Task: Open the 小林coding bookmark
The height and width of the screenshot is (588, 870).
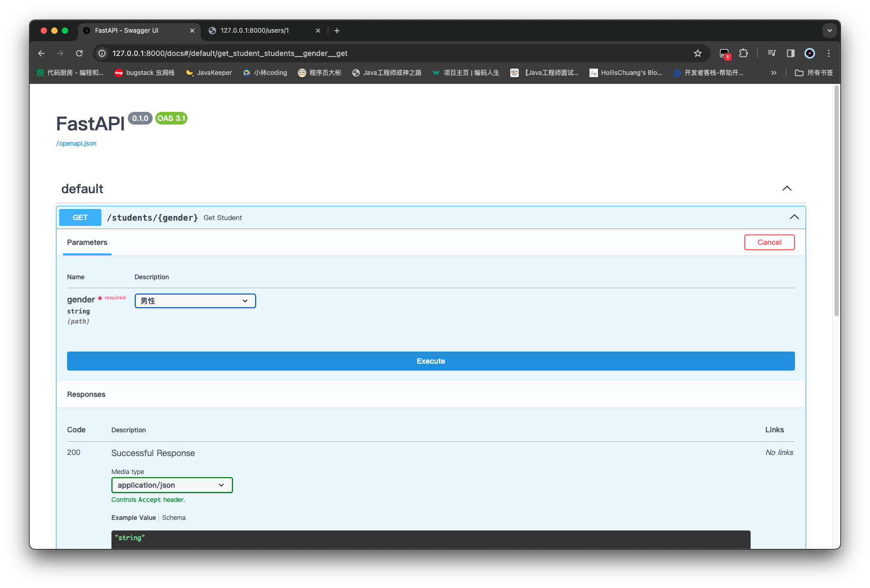Action: pyautogui.click(x=265, y=73)
